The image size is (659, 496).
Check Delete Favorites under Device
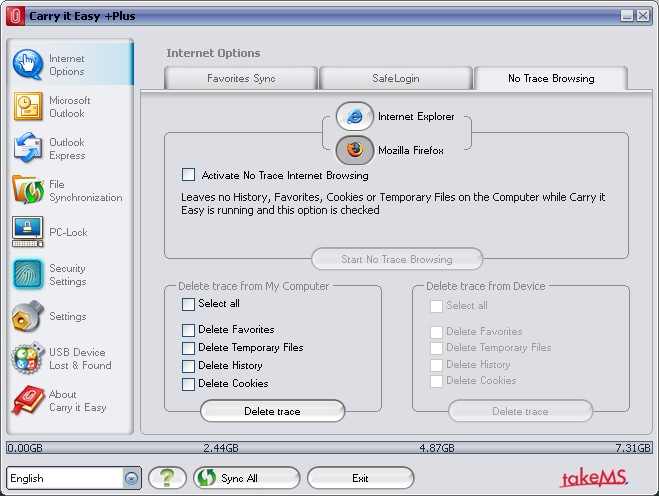click(x=436, y=332)
